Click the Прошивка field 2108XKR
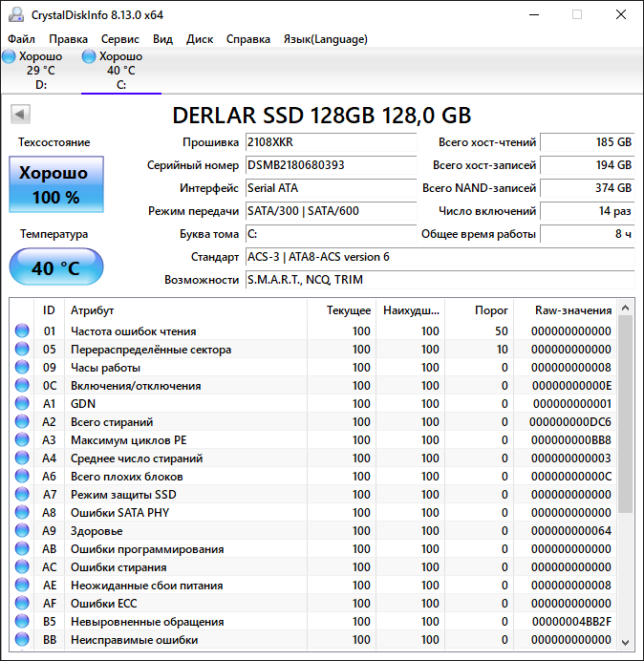Viewport: 644px width, 661px height. (331, 142)
